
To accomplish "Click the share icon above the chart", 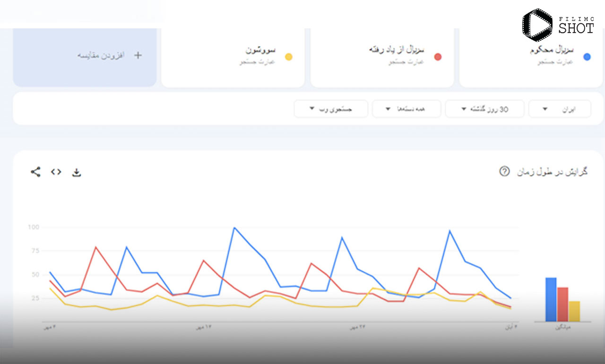I will tap(35, 172).
